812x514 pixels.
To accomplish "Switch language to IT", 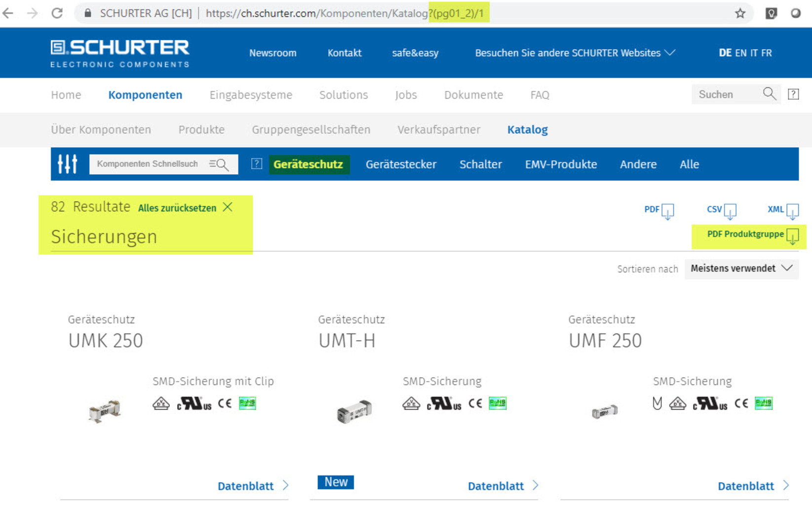I will [754, 53].
